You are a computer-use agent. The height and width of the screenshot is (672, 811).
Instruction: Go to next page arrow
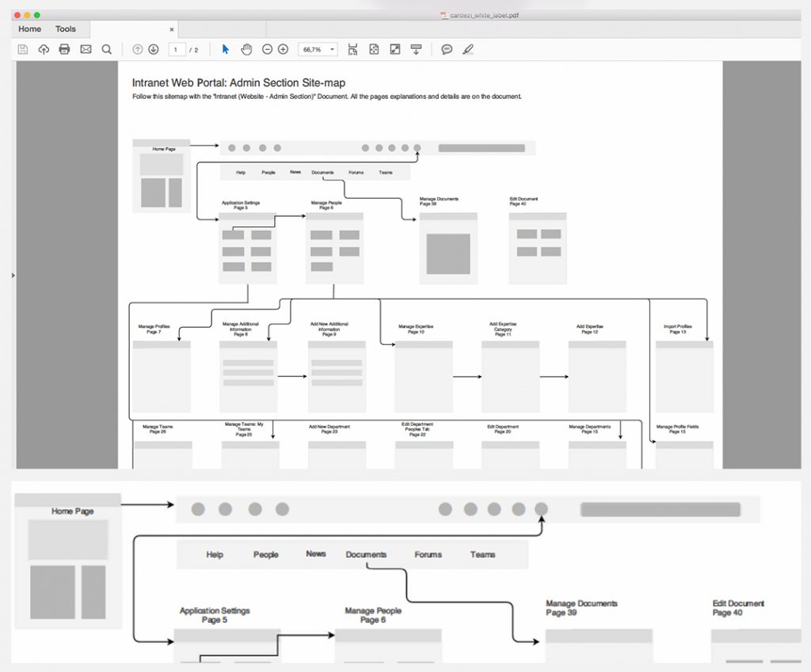pos(154,49)
